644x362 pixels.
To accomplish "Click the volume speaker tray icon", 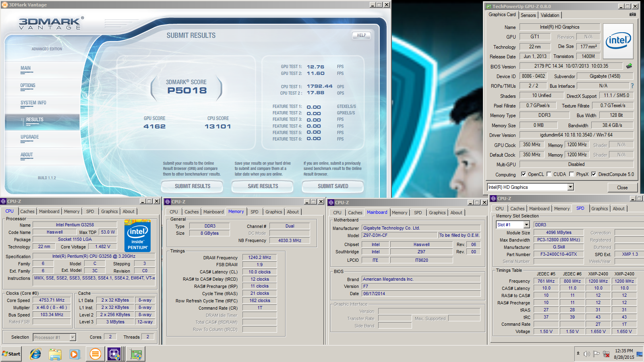I will point(586,354).
